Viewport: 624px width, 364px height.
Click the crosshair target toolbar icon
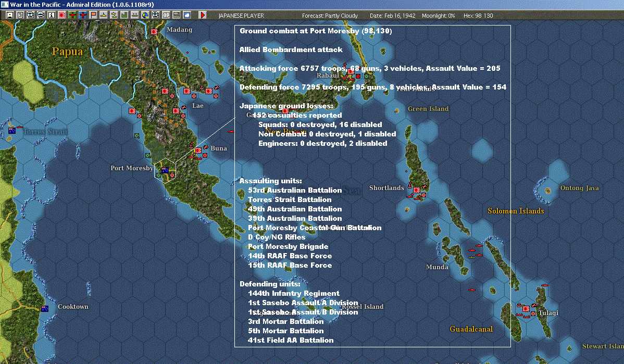[x=156, y=15]
